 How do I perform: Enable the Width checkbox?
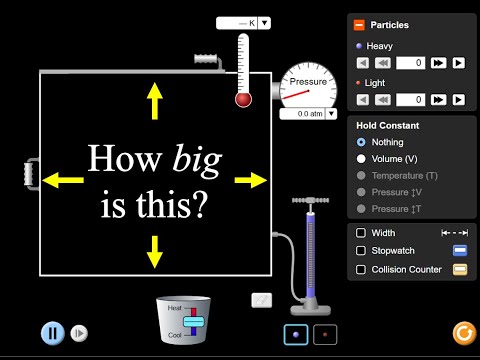[361, 233]
